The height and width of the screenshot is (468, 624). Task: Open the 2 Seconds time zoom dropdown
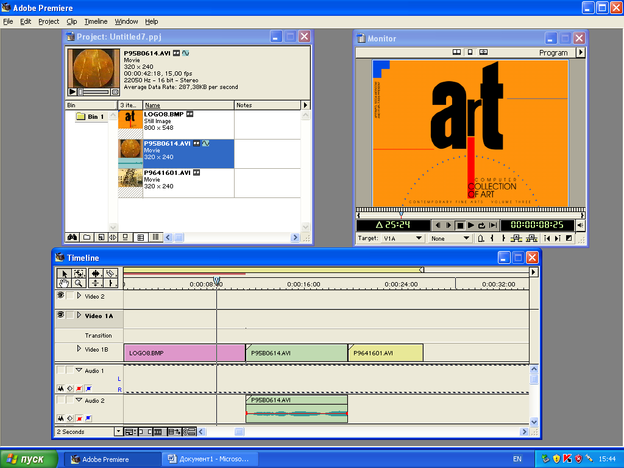click(119, 431)
